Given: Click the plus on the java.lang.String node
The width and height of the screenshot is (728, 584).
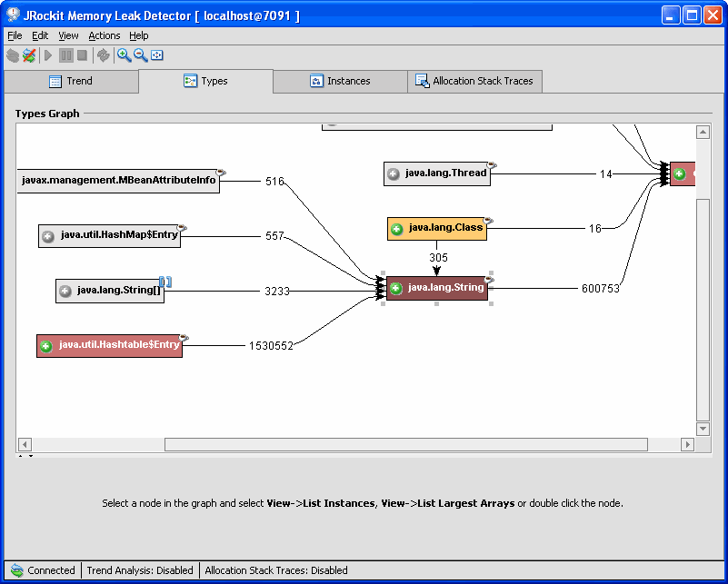Looking at the screenshot, I should pyautogui.click(x=395, y=289).
